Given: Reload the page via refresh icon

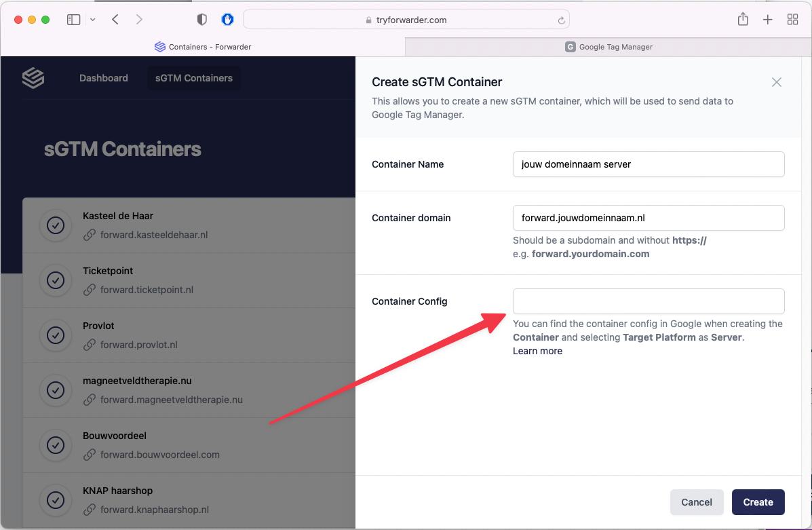Looking at the screenshot, I should (561, 20).
